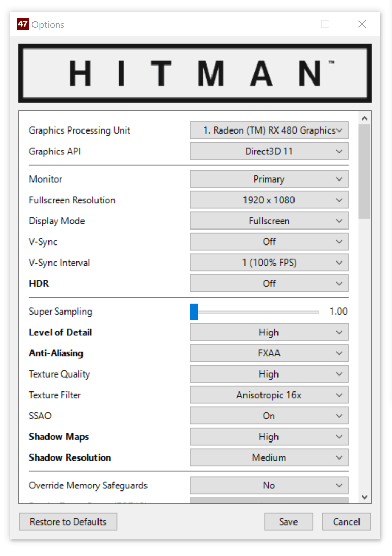Click the scrollbar down arrow
This screenshot has height=556, width=392.
pos(364,497)
